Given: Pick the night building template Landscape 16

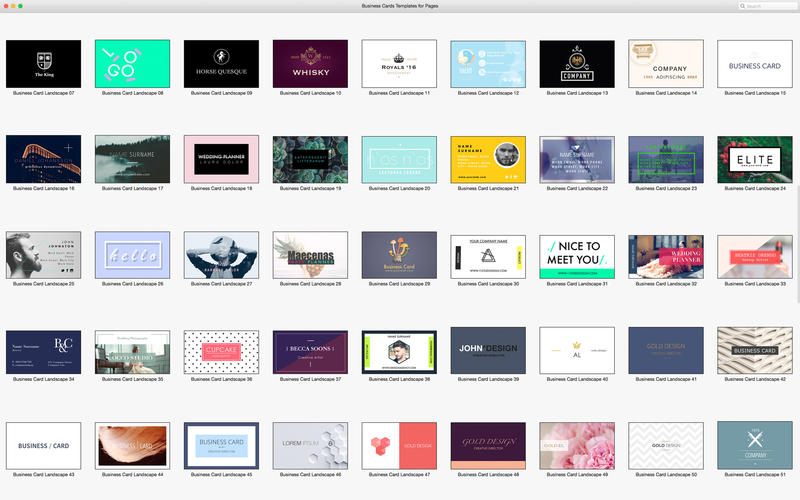Looking at the screenshot, I should pyautogui.click(x=43, y=159).
